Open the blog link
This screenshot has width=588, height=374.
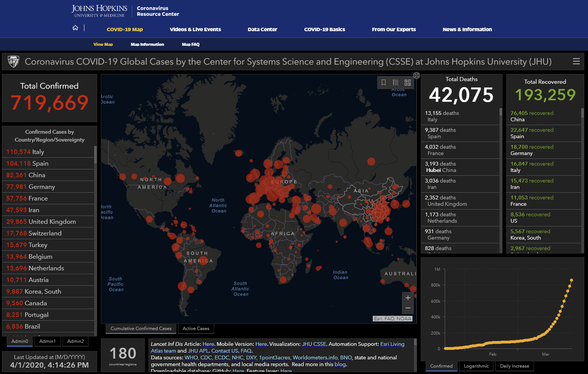(340, 364)
